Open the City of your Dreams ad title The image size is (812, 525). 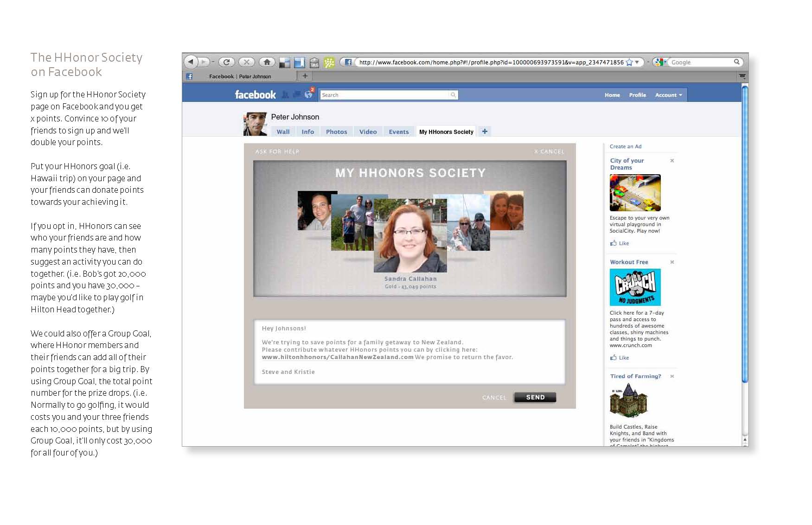pos(627,164)
